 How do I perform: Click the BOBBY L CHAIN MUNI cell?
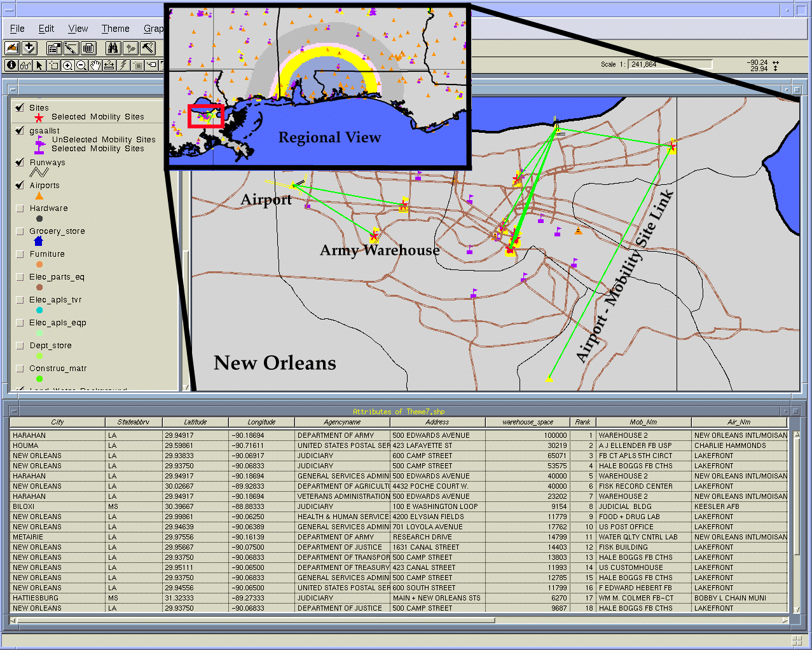tap(740, 598)
